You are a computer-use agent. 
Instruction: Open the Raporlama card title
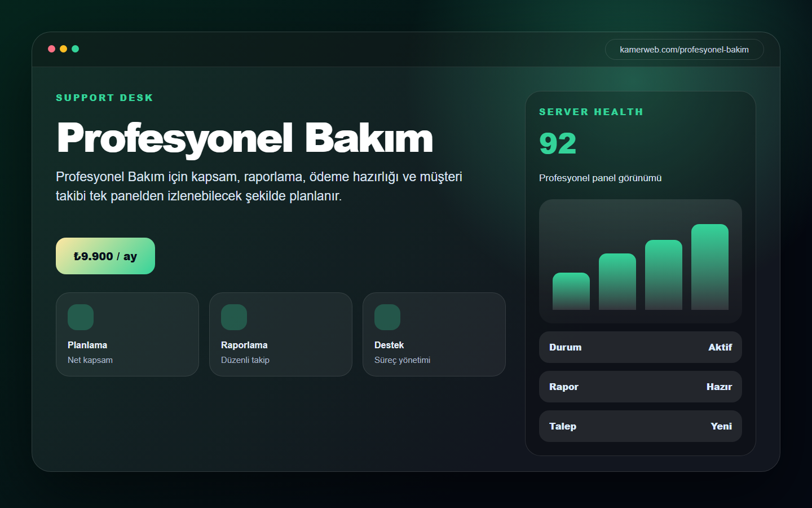point(244,345)
